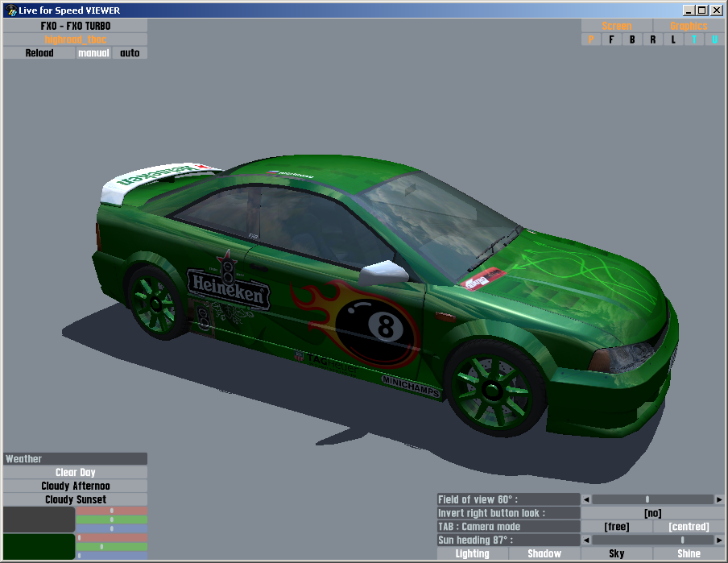Click the Field of view 60° label
The width and height of the screenshot is (728, 563).
pyautogui.click(x=508, y=499)
